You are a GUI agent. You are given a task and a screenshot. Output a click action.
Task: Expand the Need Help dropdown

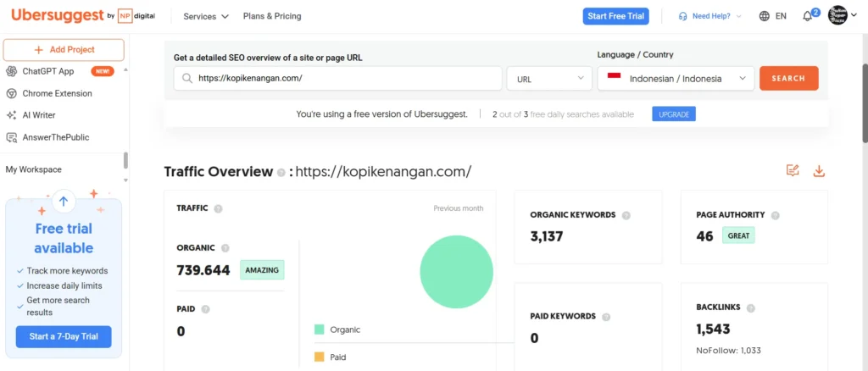click(739, 17)
